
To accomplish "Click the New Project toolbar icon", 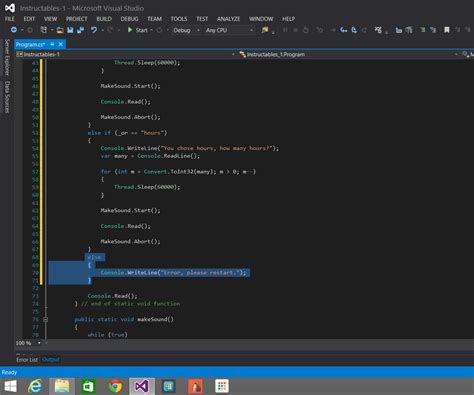I will click(x=43, y=30).
